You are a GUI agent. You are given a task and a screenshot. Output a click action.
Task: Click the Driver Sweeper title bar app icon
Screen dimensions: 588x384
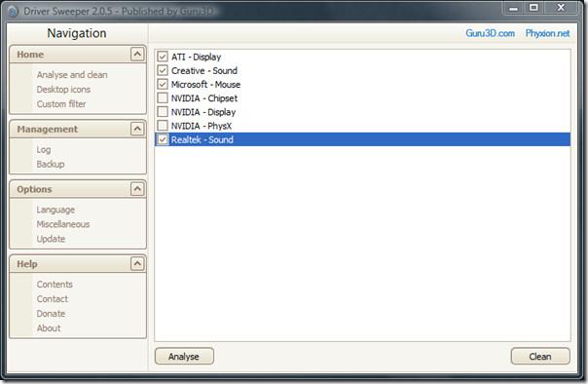[13, 12]
